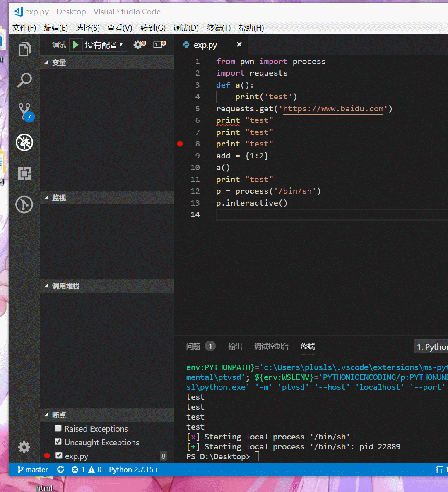Screen dimensions: 448x492
Task: Click the sync changes icon in status bar
Action: pos(60,470)
